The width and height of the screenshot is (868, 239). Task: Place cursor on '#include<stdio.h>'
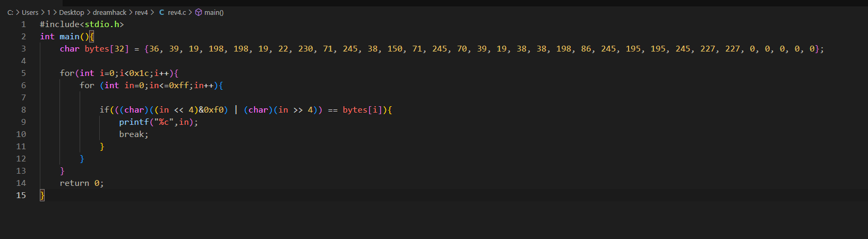coord(82,24)
